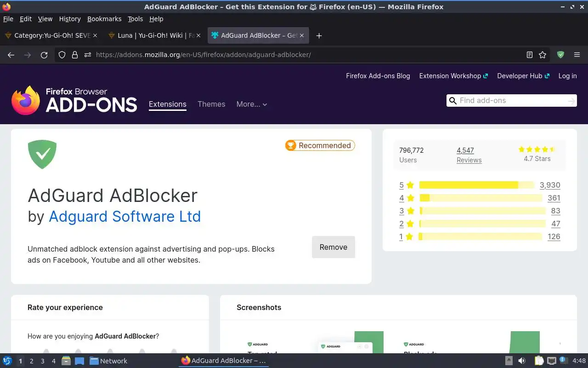Open the 47 two-star review count
Screen dimensions: 588x368
coord(556,224)
